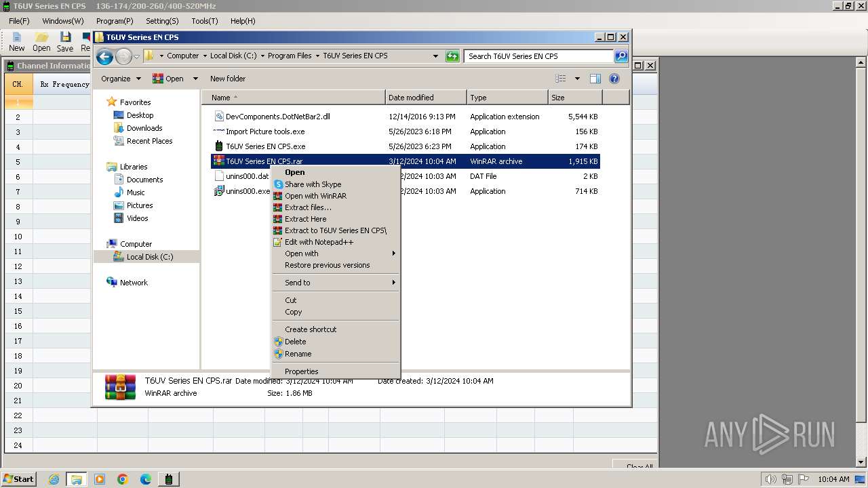Click the Search T6UV Series EN CPS field
Image resolution: width=868 pixels, height=488 pixels.
click(539, 56)
